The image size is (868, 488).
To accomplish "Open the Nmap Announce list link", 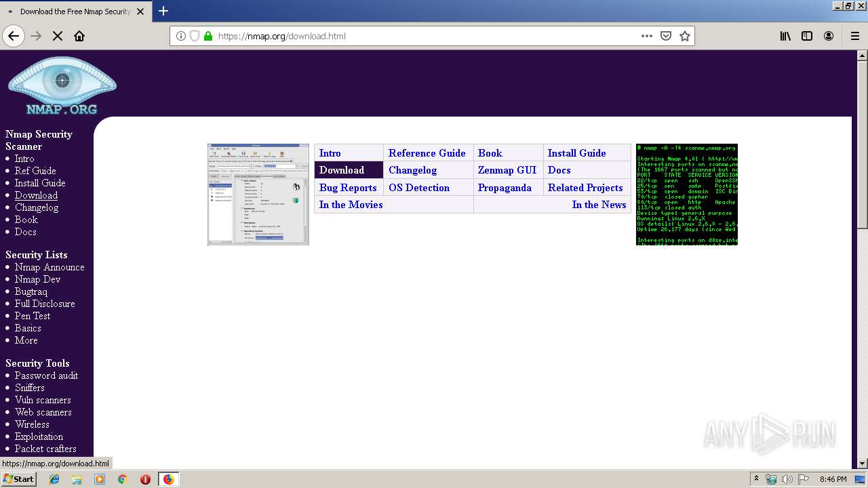I will tap(50, 267).
